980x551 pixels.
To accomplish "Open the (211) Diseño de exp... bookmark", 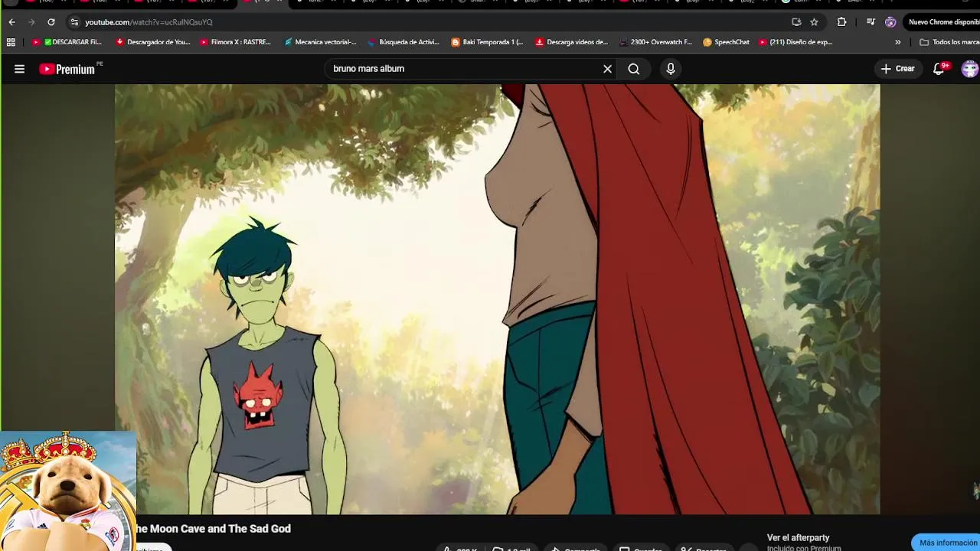I will click(795, 42).
